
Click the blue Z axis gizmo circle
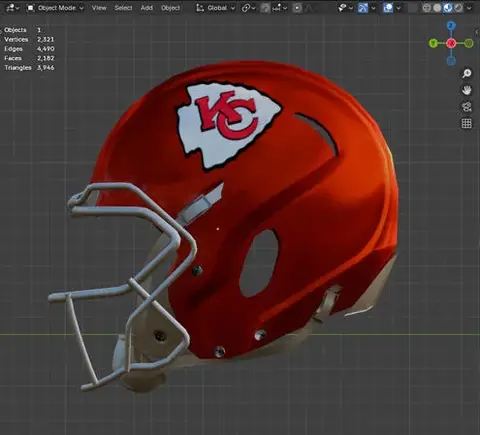[x=451, y=25]
